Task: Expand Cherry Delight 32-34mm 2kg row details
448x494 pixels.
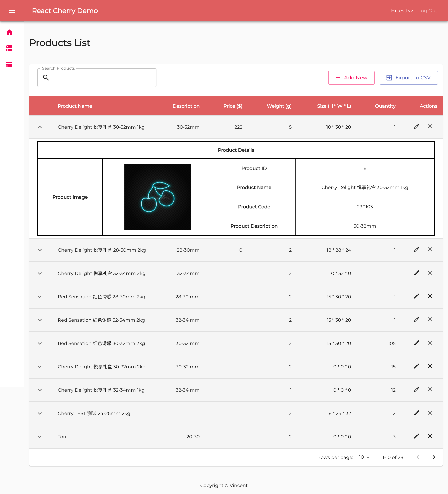Action: click(x=40, y=273)
